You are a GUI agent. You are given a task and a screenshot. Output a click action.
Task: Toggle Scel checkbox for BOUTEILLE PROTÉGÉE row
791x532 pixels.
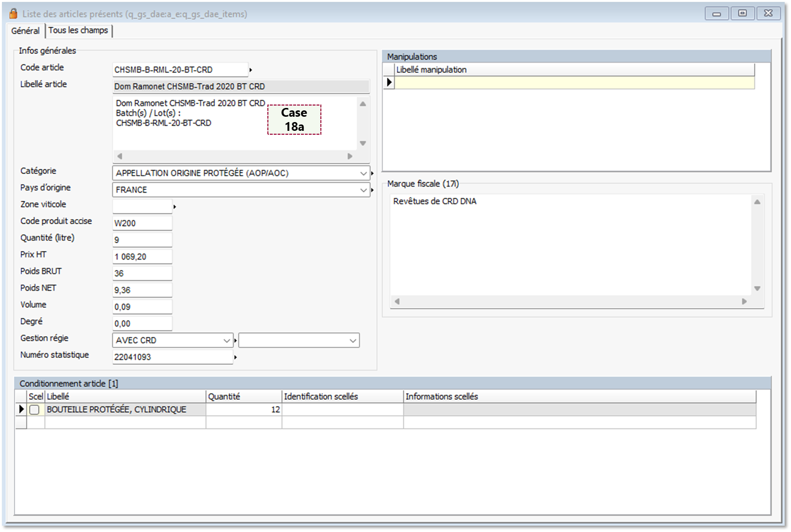point(35,409)
